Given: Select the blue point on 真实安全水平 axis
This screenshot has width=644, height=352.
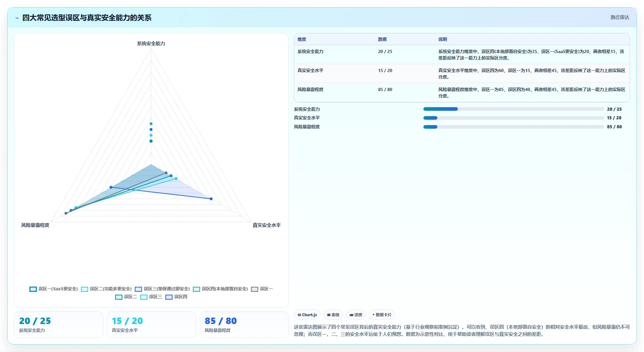Looking at the screenshot, I should pos(211,199).
